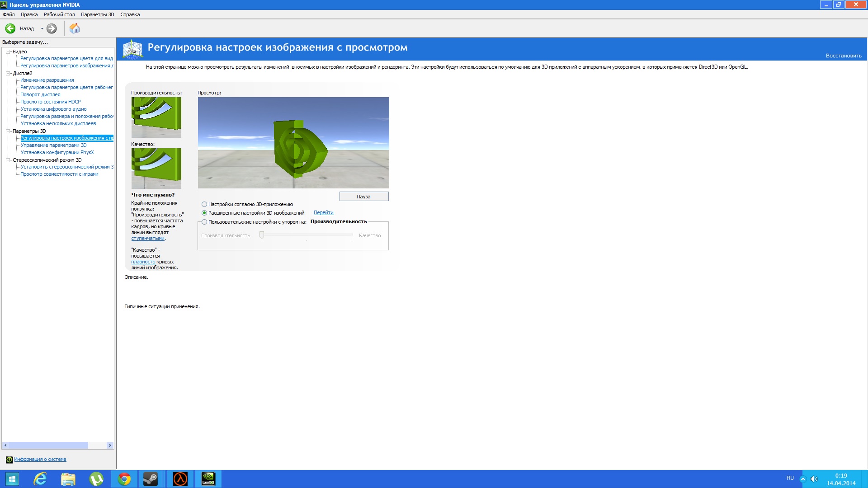868x488 pixels.
Task: Open the Справка menu
Action: point(130,14)
